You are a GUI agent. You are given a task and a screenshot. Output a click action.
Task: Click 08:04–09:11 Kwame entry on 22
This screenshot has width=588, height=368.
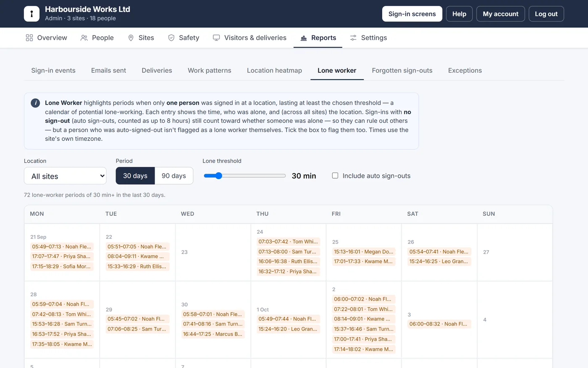tap(137, 257)
